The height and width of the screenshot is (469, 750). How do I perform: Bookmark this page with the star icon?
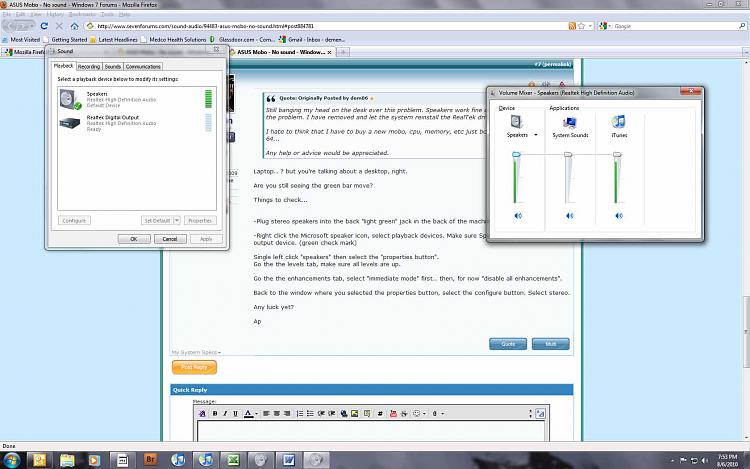click(581, 26)
